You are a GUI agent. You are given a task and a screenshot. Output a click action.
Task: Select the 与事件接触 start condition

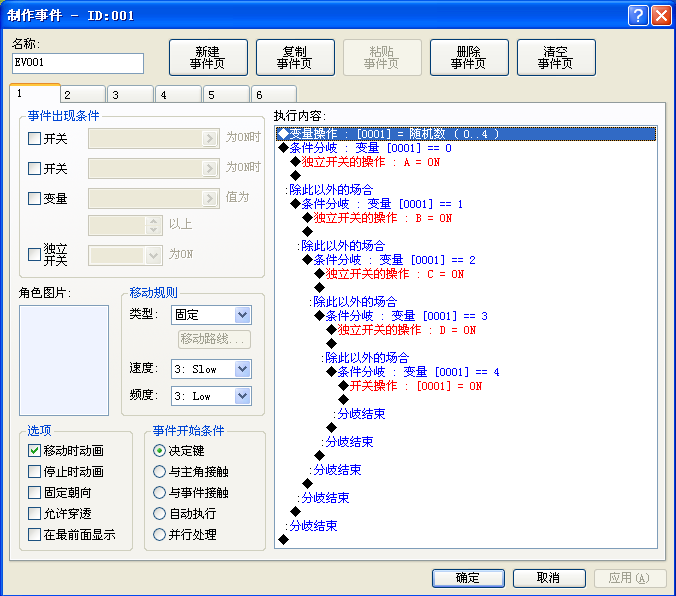pyautogui.click(x=159, y=492)
